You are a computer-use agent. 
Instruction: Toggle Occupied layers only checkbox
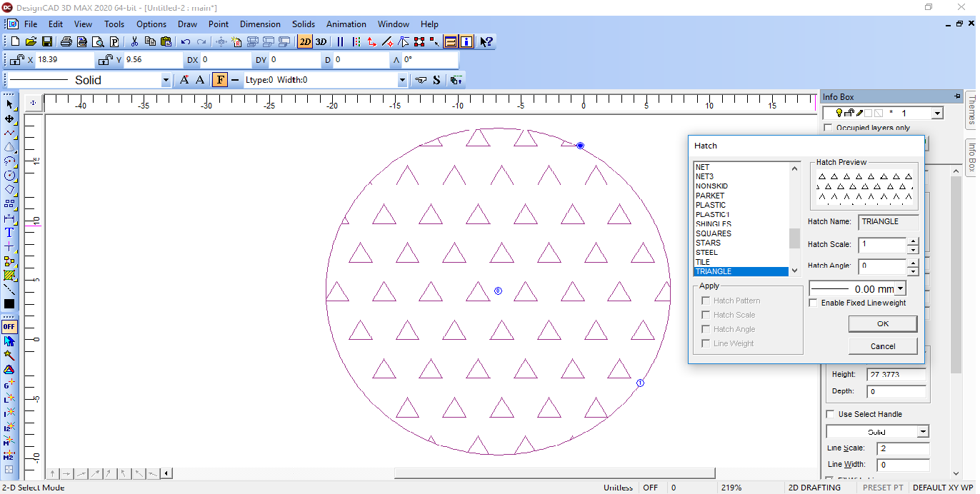(829, 128)
